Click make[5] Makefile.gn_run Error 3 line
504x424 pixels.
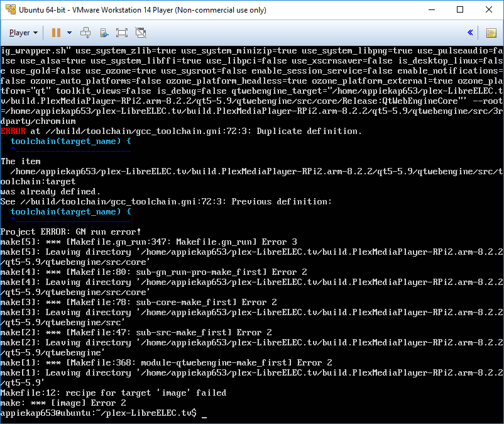[x=149, y=242]
